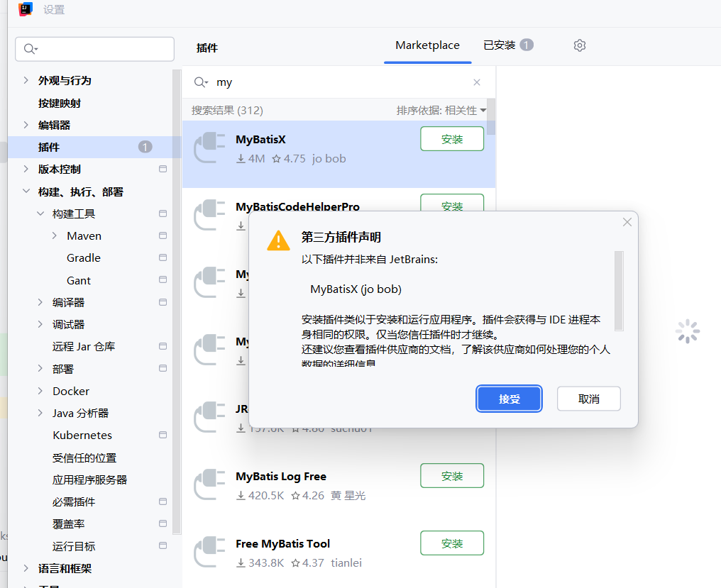This screenshot has width=721, height=588.
Task: Select 受信任的位置 in settings tree
Action: coord(84,457)
